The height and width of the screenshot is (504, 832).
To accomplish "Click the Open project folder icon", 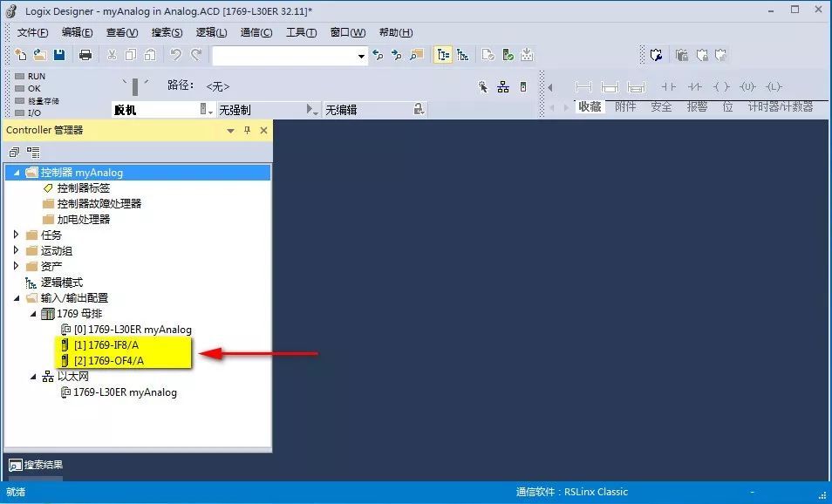I will 40,55.
